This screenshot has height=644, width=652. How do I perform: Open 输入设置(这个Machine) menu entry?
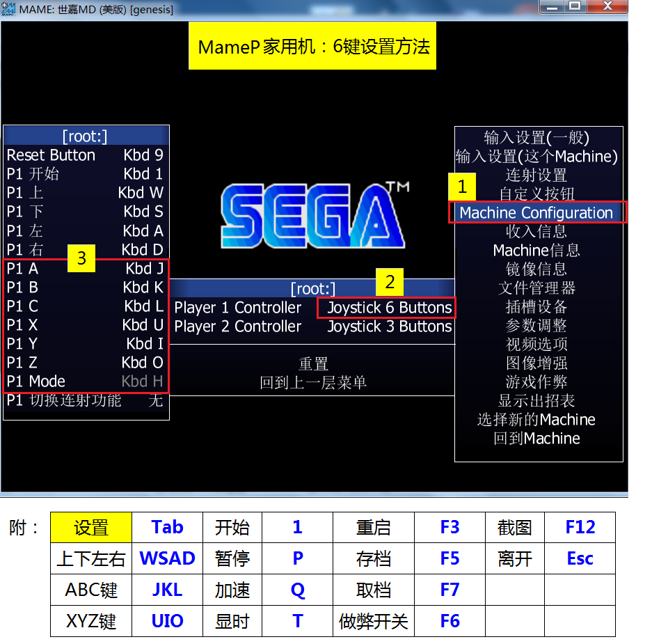pyautogui.click(x=536, y=157)
